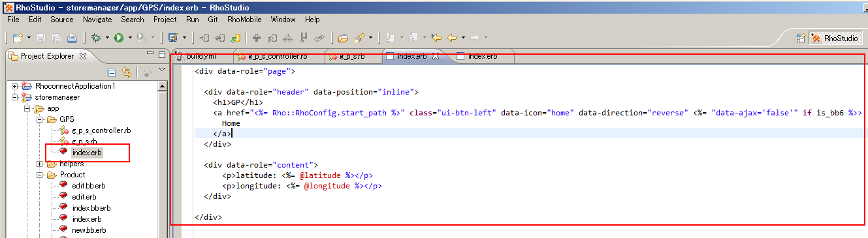868x238 pixels.
Task: Open the New wizard dropdown arrow
Action: pos(29,38)
